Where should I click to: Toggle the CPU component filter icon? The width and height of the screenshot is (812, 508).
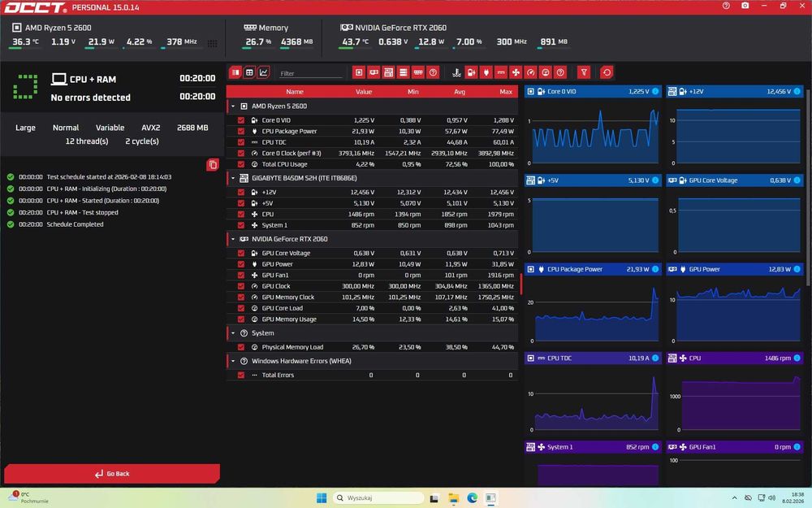click(x=359, y=72)
